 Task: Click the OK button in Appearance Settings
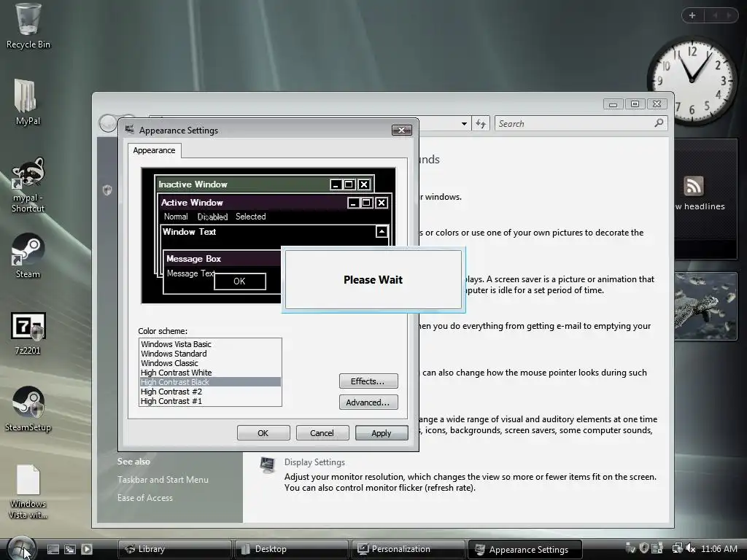263,433
